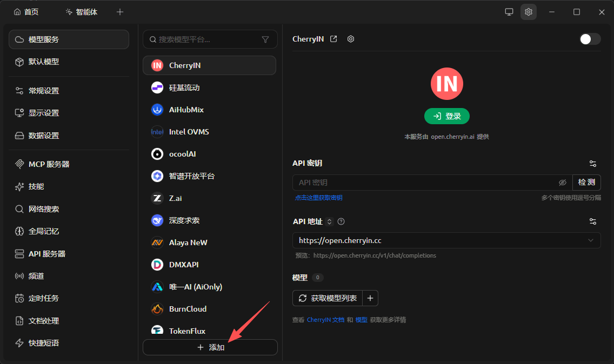This screenshot has height=364, width=614.
Task: Open 全局记忆 settings
Action: coord(69,231)
